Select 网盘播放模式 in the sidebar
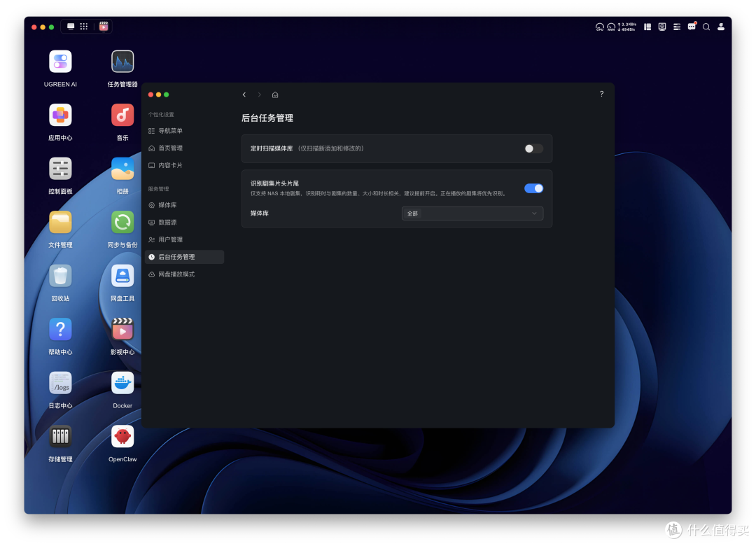 (x=184, y=274)
